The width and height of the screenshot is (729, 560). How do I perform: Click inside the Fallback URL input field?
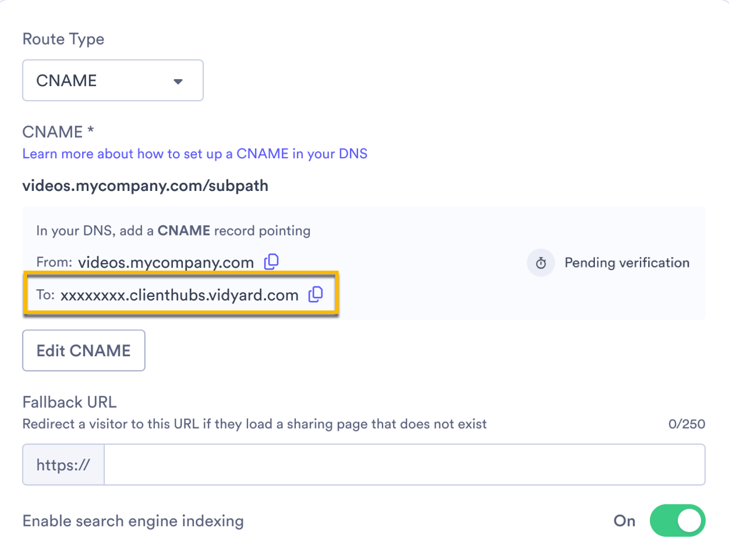click(x=404, y=464)
